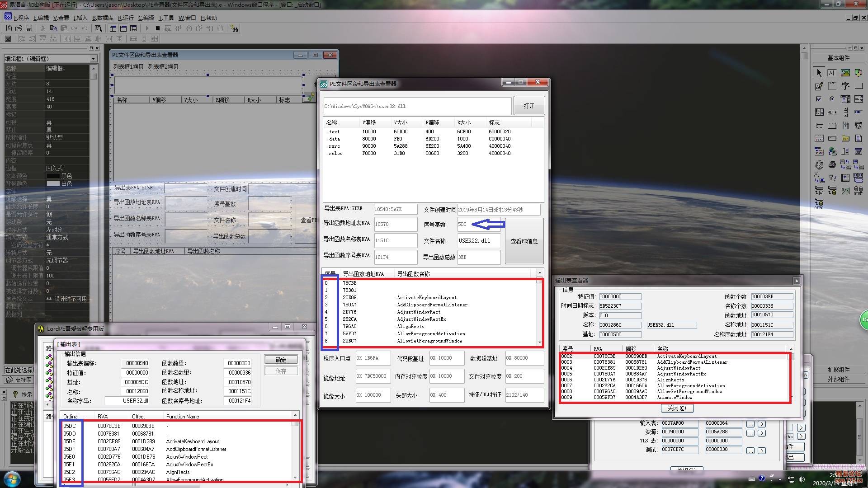Select the arrow pointer tool in component box

click(x=819, y=73)
